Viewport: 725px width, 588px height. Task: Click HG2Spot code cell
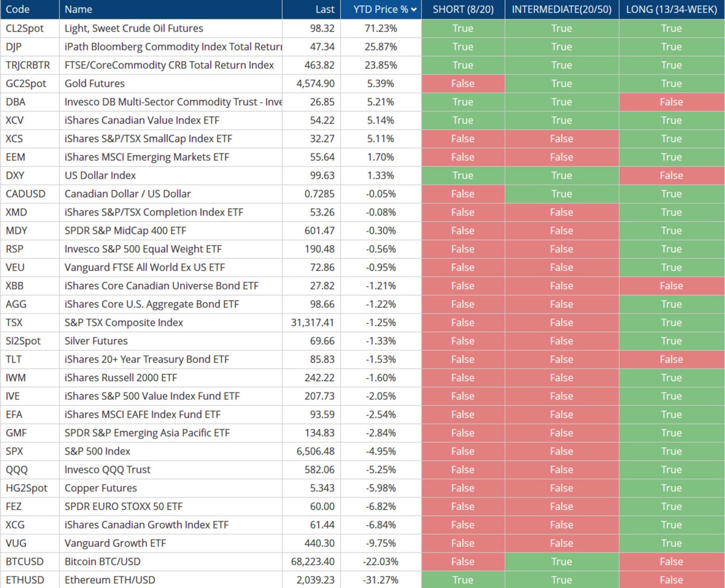[30, 488]
